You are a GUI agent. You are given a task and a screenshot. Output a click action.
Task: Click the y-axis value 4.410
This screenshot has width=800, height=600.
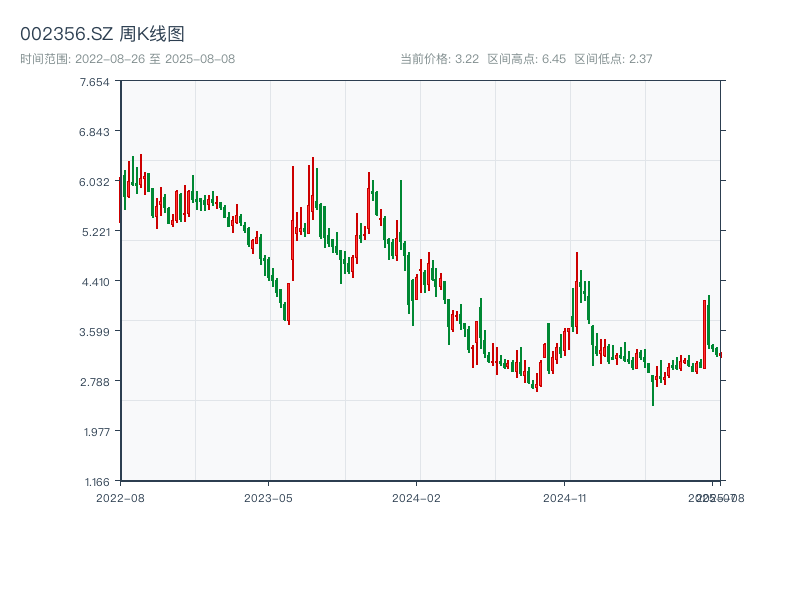coord(95,282)
